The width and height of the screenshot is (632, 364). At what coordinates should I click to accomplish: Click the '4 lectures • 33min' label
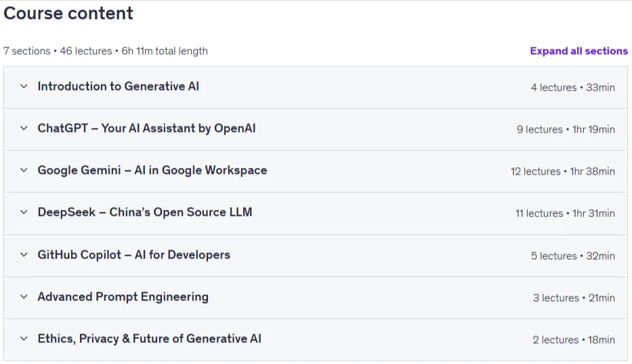tap(573, 87)
